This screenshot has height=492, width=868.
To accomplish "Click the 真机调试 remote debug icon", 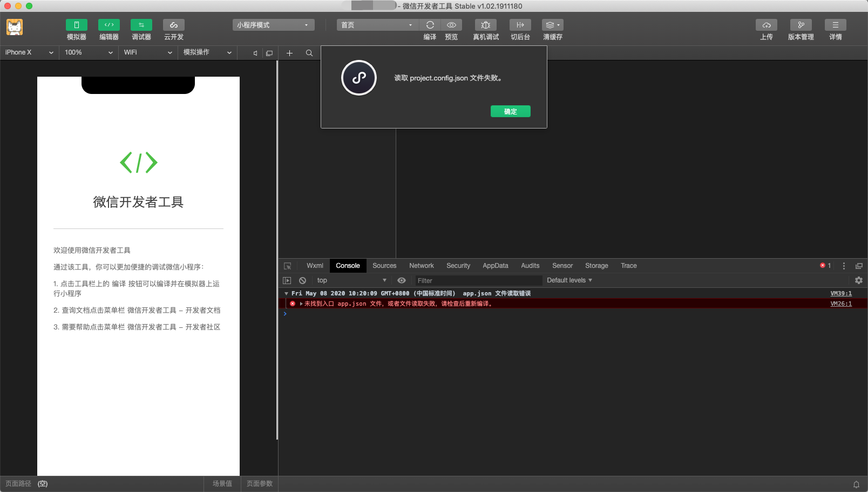I will coord(486,25).
